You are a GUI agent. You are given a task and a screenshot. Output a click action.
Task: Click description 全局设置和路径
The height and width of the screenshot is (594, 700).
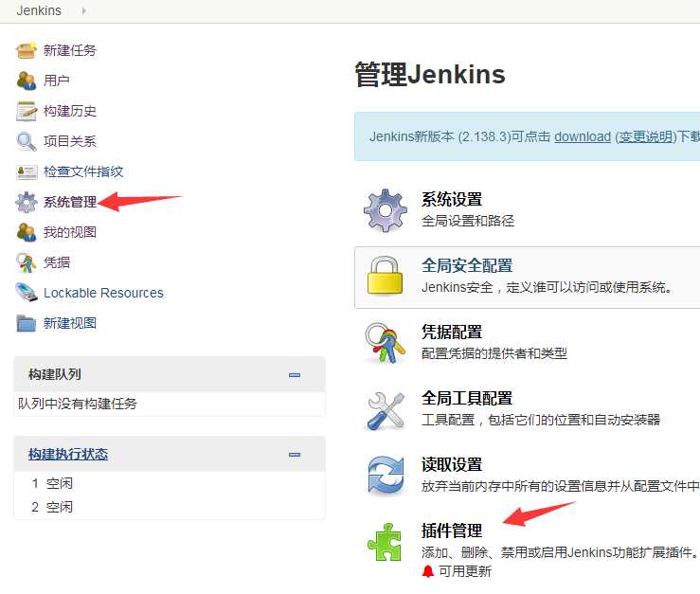468,221
